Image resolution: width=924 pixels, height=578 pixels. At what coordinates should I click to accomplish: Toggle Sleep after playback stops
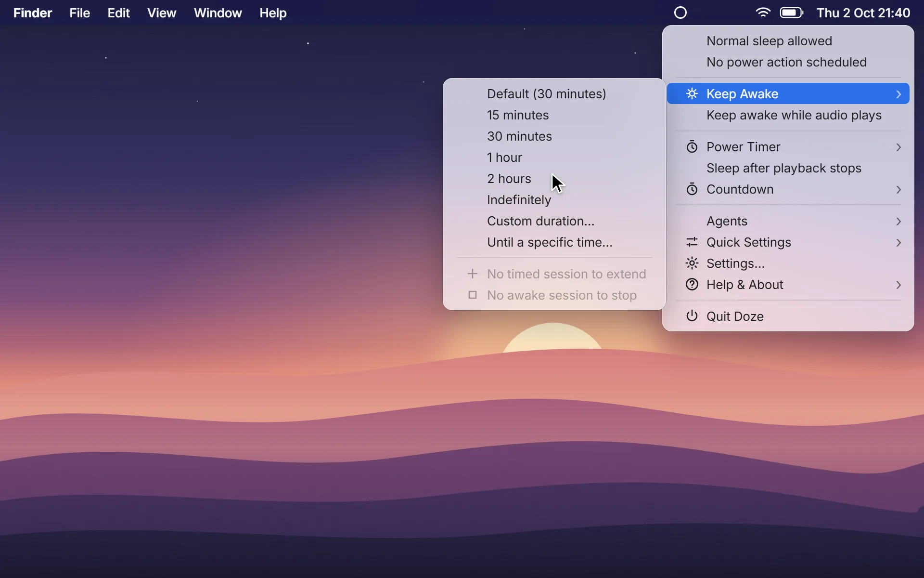pos(788,168)
